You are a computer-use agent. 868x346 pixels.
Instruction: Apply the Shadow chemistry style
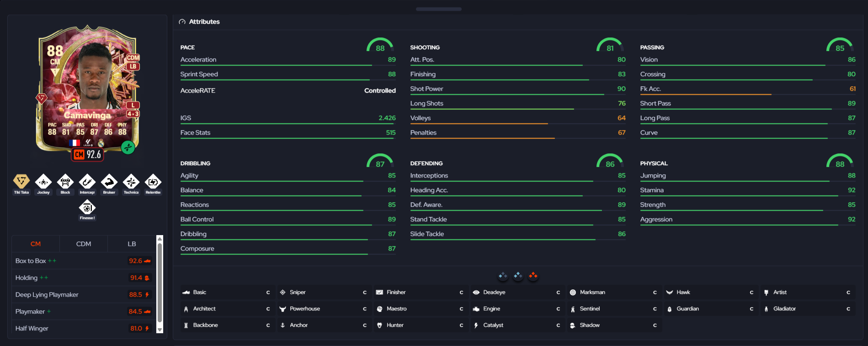pos(614,325)
